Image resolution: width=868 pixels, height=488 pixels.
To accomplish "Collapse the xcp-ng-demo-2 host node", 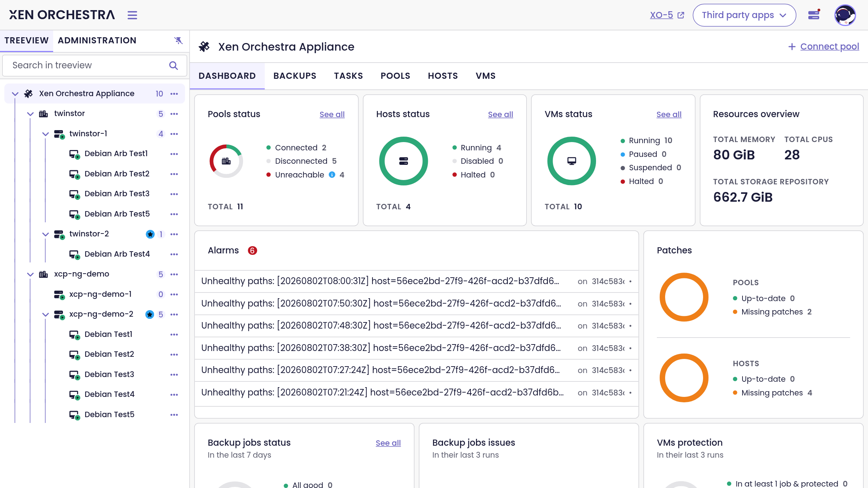I will (x=46, y=314).
